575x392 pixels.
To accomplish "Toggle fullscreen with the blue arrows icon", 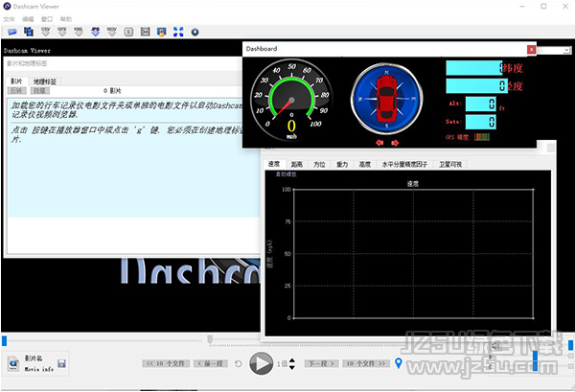I will click(x=177, y=32).
